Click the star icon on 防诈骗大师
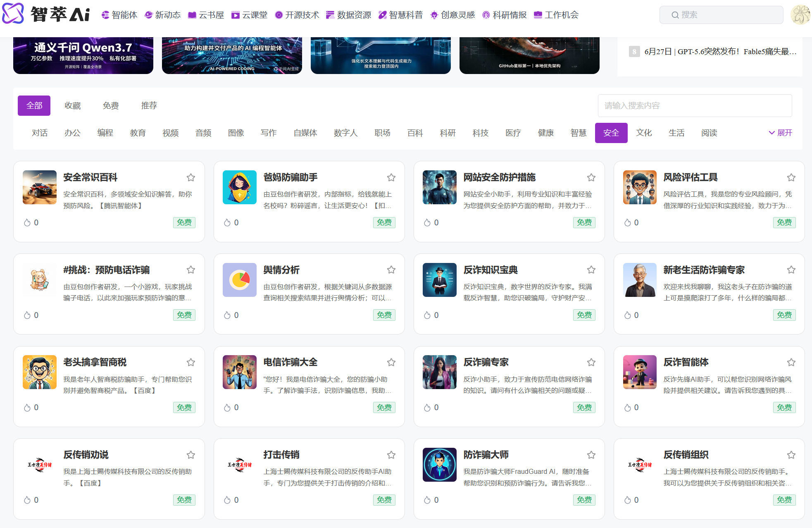812x528 pixels. click(x=591, y=455)
